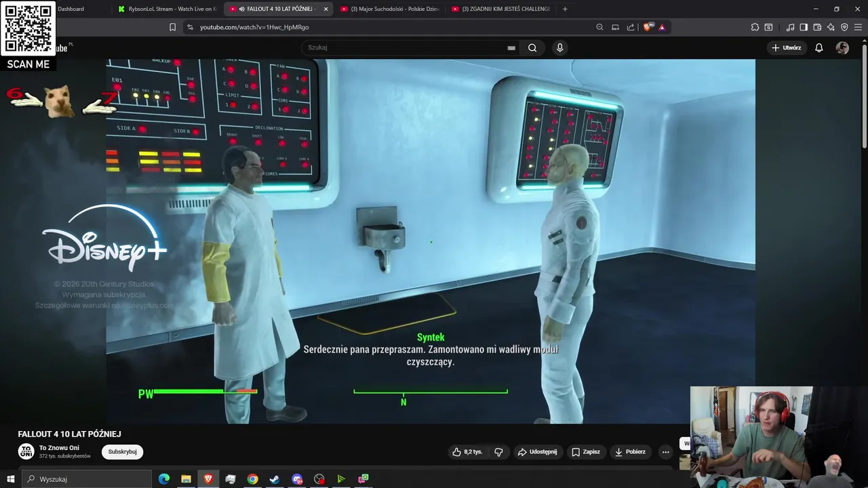
Task: Click the site settings icon beside the URL
Action: click(x=190, y=27)
